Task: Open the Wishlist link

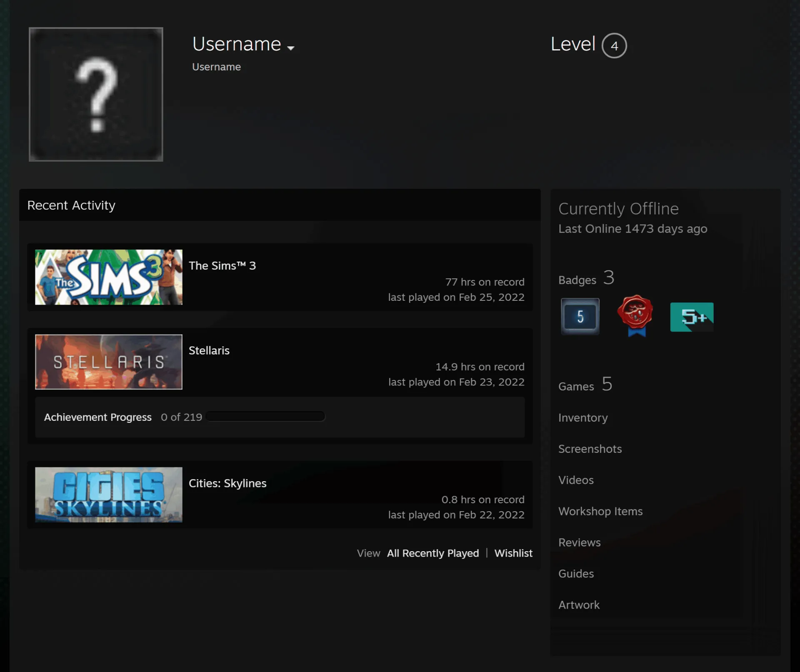Action: 513,553
